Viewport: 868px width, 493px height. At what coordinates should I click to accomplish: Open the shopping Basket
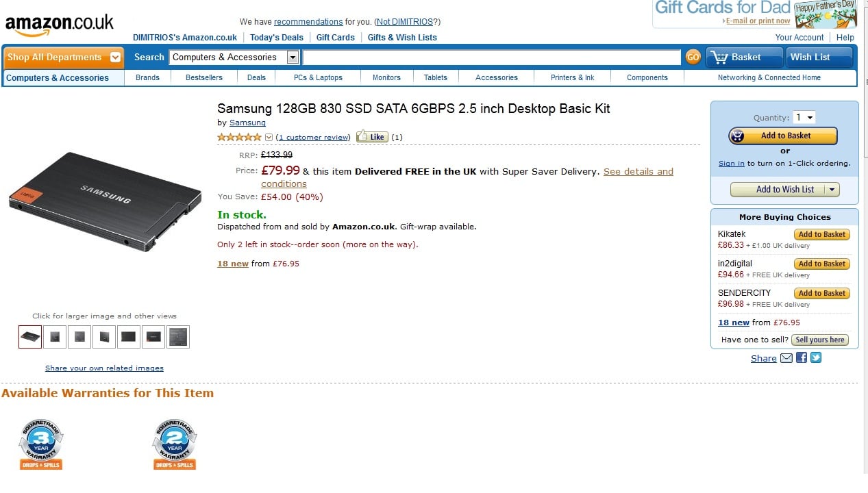tap(744, 58)
